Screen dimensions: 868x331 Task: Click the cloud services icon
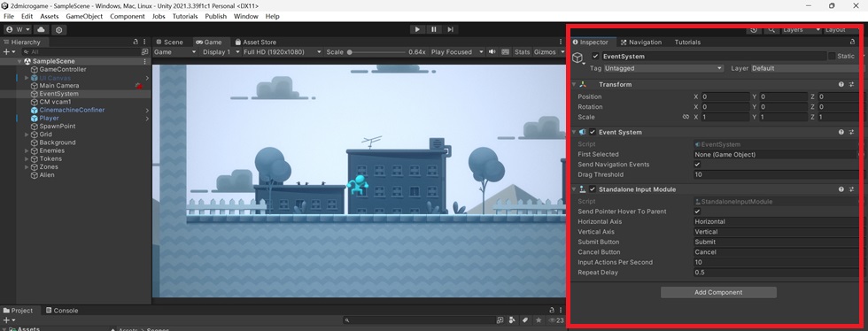click(x=42, y=29)
